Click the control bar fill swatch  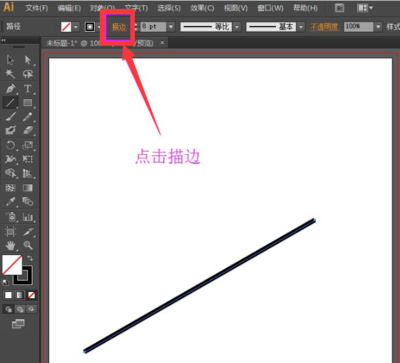[66, 27]
